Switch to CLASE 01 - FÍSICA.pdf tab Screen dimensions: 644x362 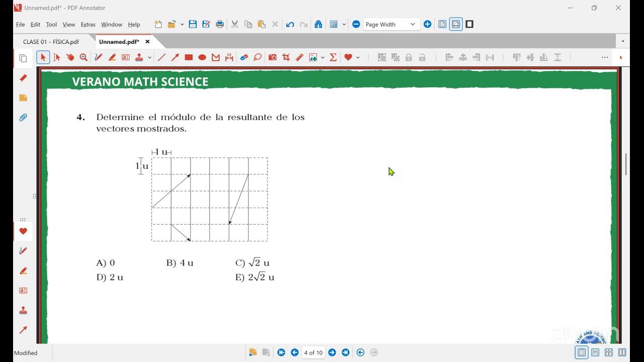[x=51, y=42]
